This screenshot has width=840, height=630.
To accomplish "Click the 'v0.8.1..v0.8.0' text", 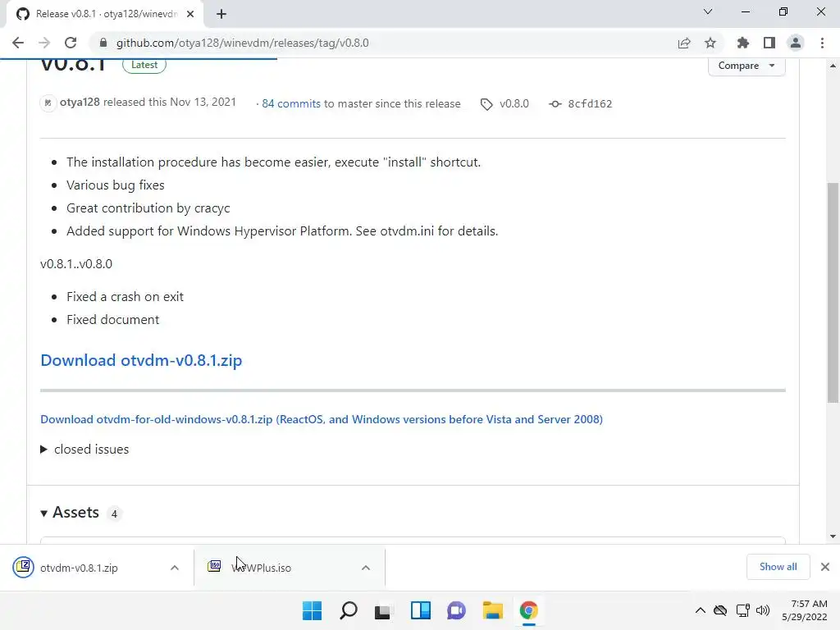I will click(76, 263).
